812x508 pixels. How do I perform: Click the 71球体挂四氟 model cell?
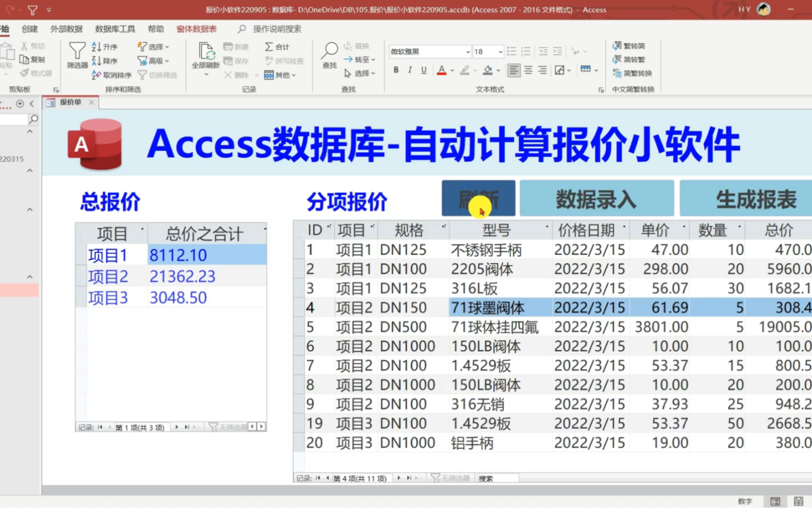pos(500,327)
